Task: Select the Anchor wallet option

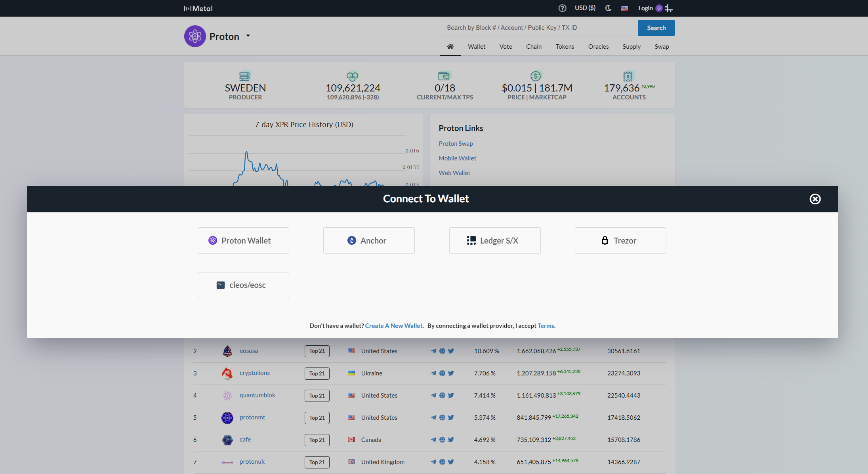Action: click(369, 240)
